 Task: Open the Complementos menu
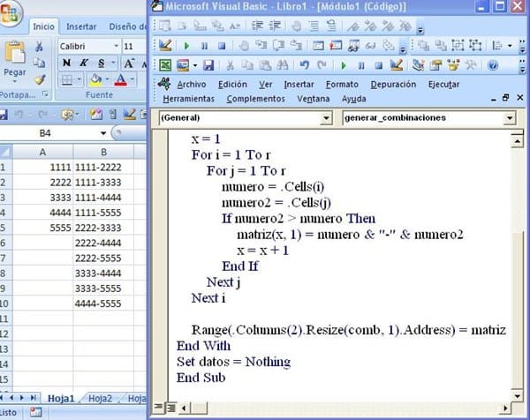click(255, 99)
